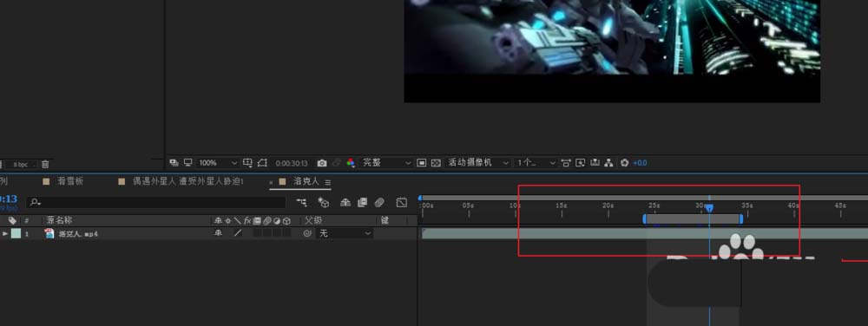Open the graph editor icon
Viewport: 868px width, 326px height.
[x=401, y=203]
